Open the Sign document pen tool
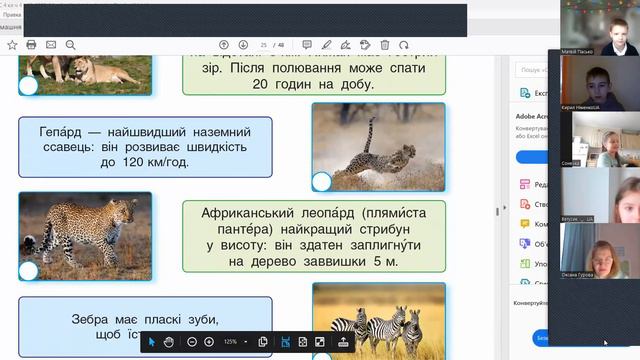The height and width of the screenshot is (360, 640). (346, 45)
